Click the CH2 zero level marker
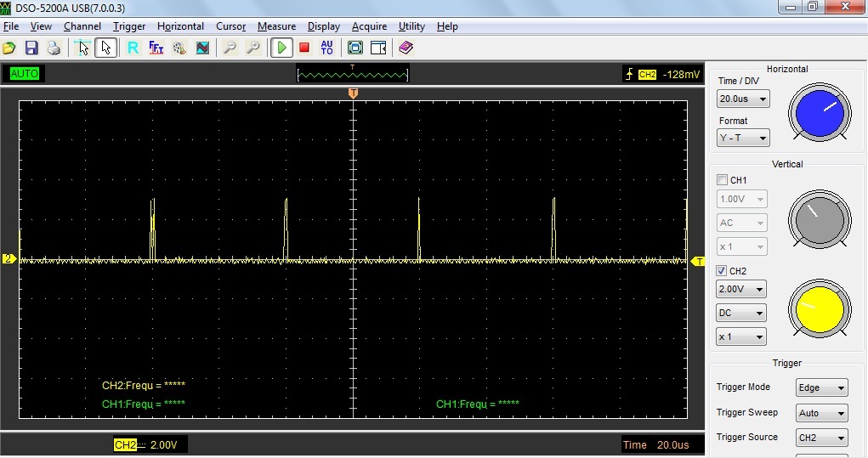 coord(9,258)
